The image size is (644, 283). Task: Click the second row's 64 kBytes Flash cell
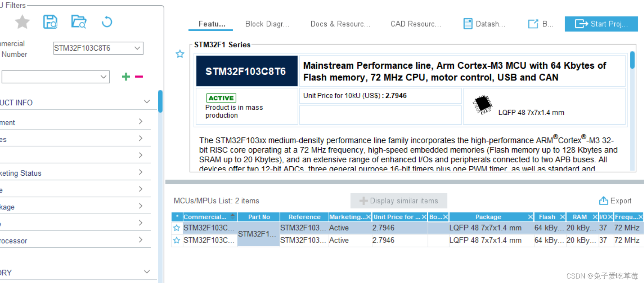pos(549,240)
